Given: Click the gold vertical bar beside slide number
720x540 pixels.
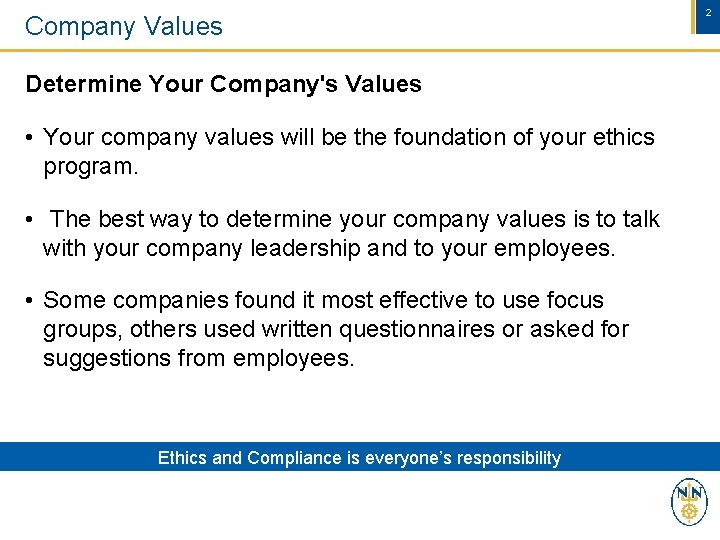Looking at the screenshot, I should click(x=693, y=17).
